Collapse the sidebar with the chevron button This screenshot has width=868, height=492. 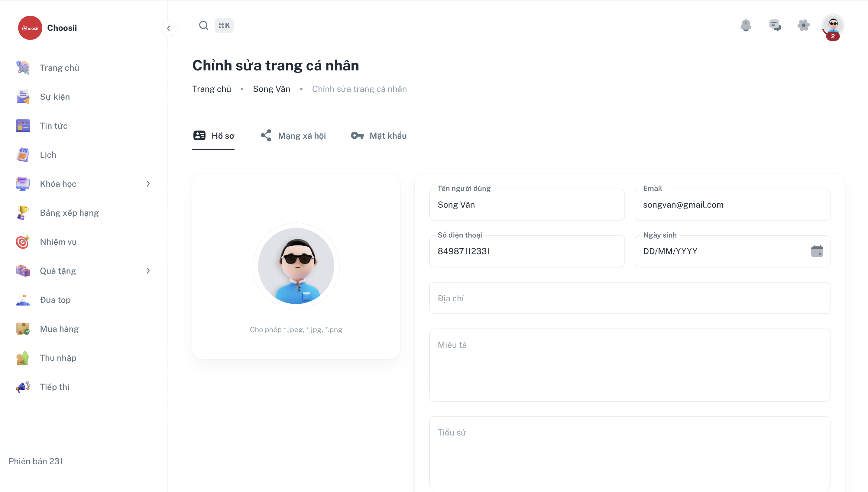coord(168,28)
